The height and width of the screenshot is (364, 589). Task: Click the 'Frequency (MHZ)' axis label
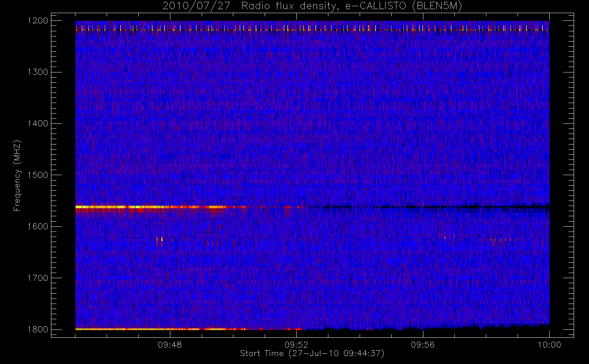pos(17,175)
